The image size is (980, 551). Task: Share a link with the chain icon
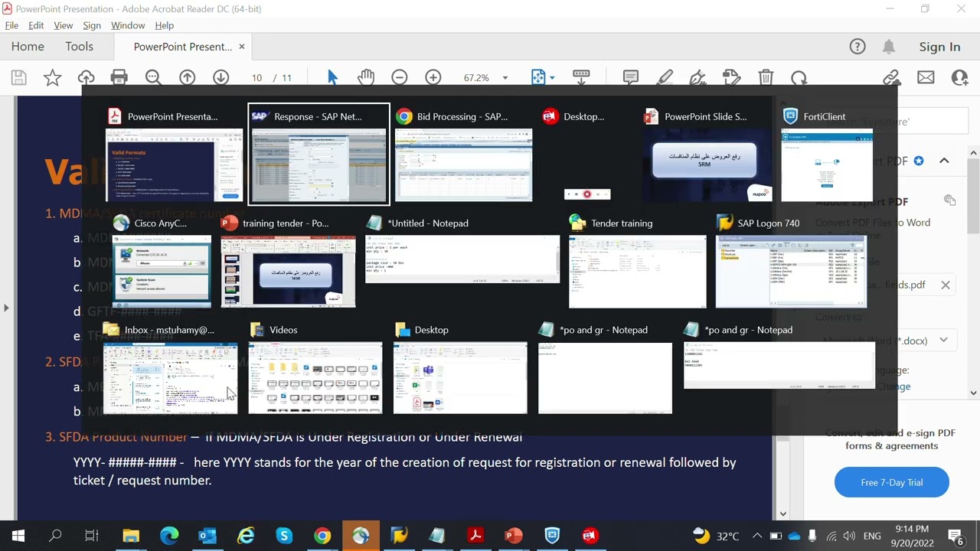(891, 77)
